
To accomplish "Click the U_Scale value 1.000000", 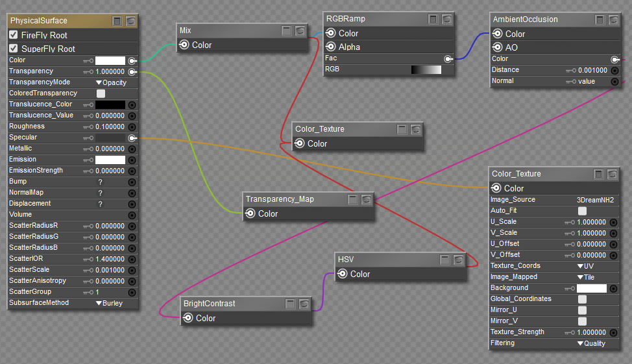I will point(591,222).
